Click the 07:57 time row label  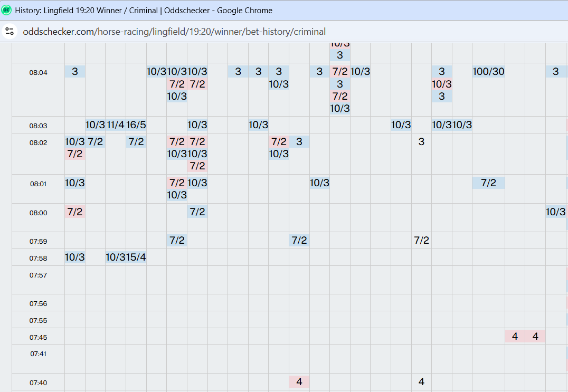pyautogui.click(x=39, y=275)
